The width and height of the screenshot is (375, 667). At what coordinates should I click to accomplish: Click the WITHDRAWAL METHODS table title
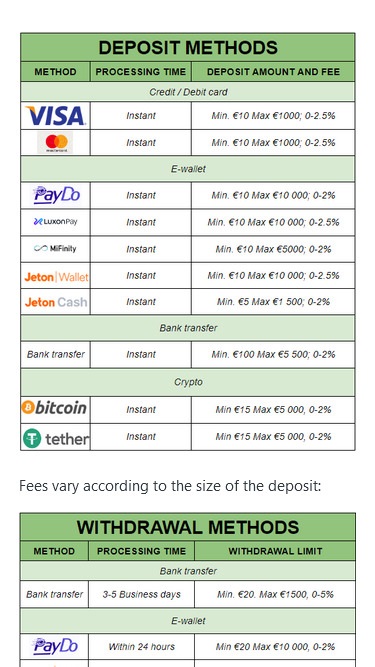tap(188, 527)
